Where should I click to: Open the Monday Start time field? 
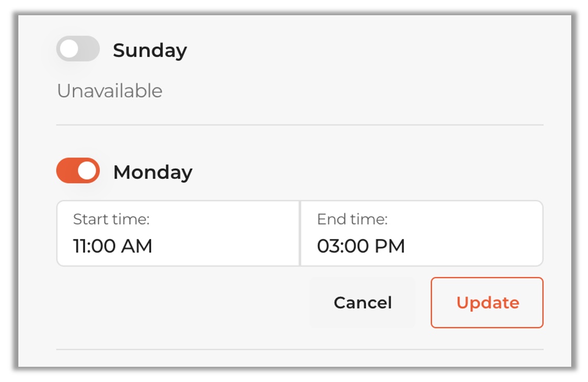click(178, 234)
